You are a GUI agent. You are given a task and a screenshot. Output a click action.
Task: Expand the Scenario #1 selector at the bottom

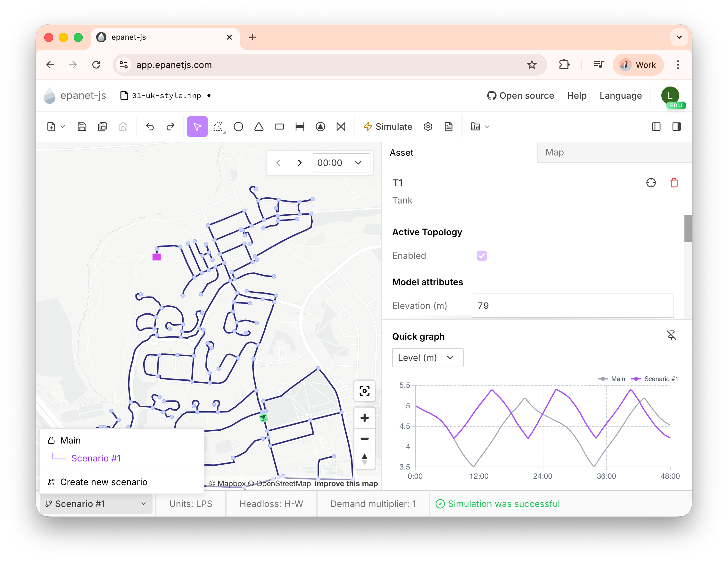(x=96, y=504)
